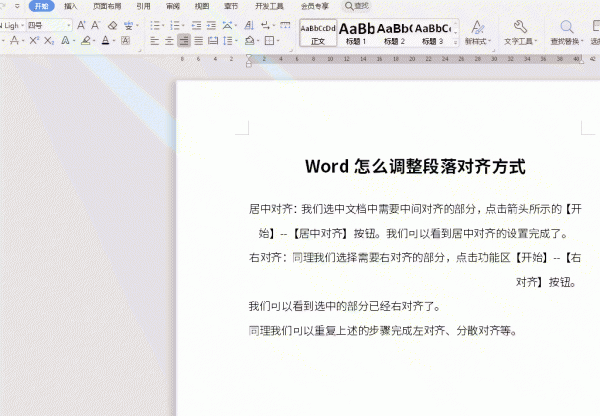Screen dimensions: 600x416
Task: Apply paragraph shading fill
Action: [249, 40]
